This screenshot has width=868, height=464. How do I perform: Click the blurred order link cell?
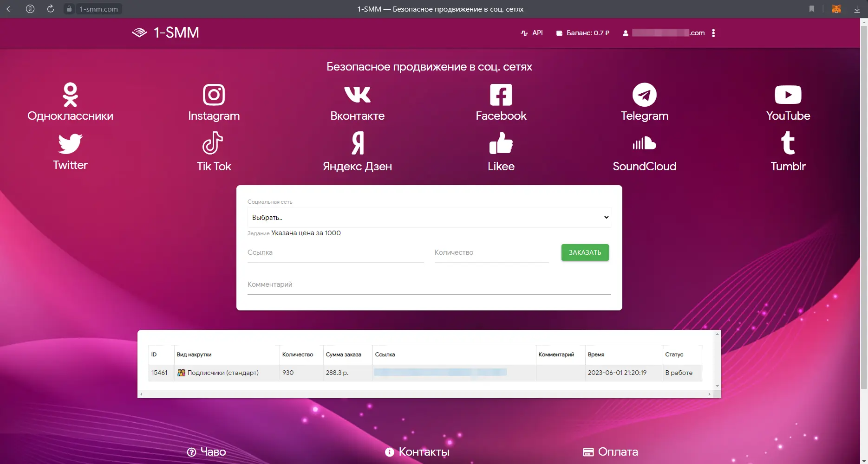[454, 373]
